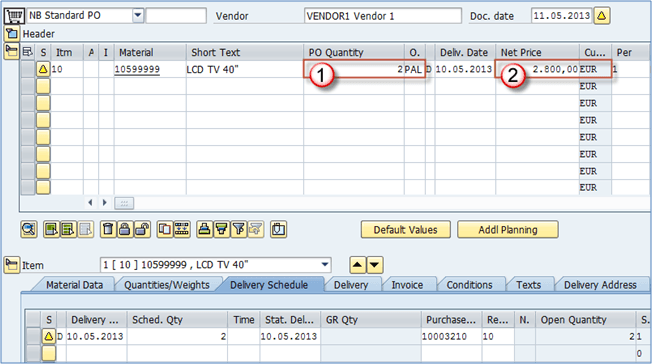Select the first delivery schedule row selector
The width and height of the screenshot is (652, 364).
(33, 336)
